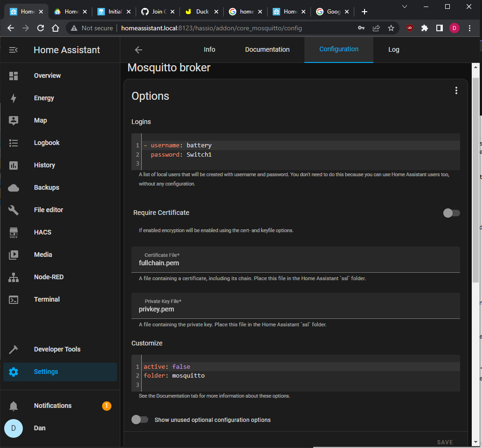Click in Private Key File input field

coord(296,306)
